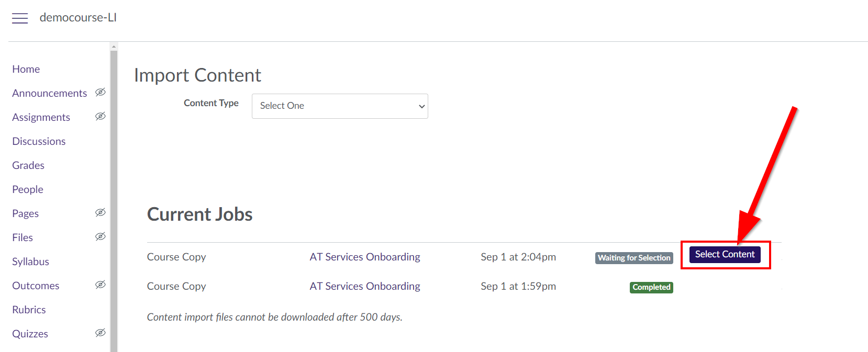Open Discussions in the sidebar

click(x=39, y=141)
